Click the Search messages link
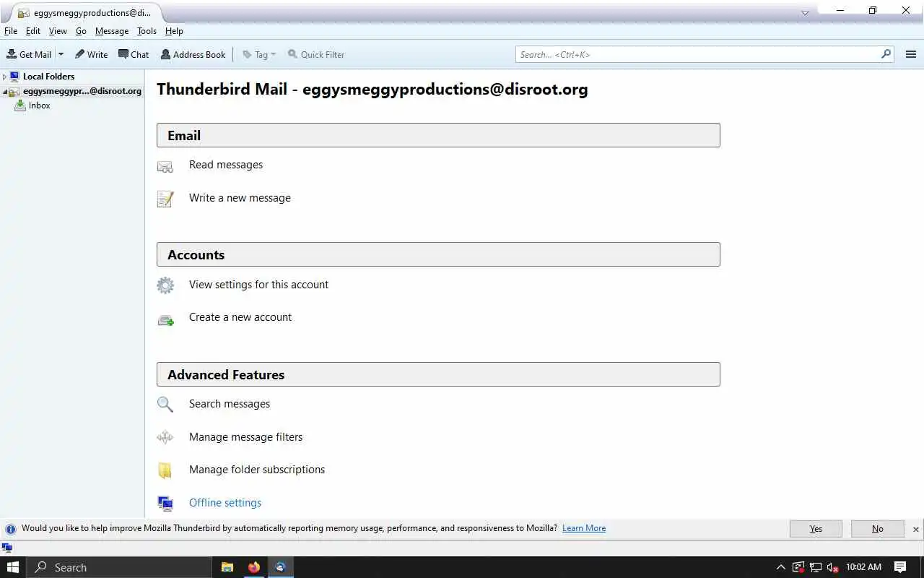The width and height of the screenshot is (924, 578). pyautogui.click(x=230, y=404)
